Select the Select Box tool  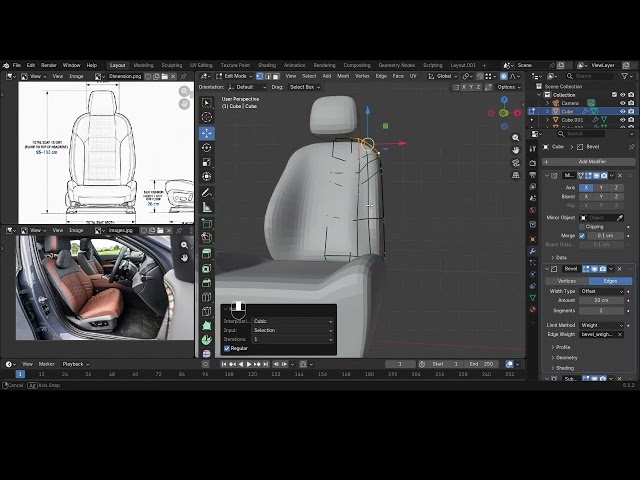[x=207, y=103]
